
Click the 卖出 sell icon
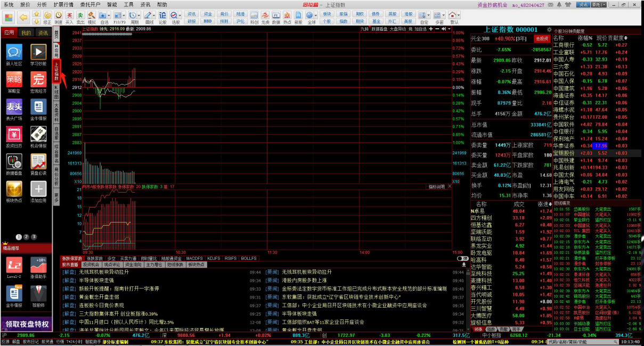coord(80,18)
